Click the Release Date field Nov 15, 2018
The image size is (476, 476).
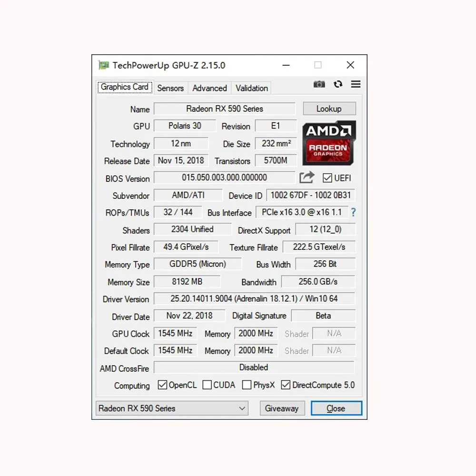pyautogui.click(x=181, y=160)
